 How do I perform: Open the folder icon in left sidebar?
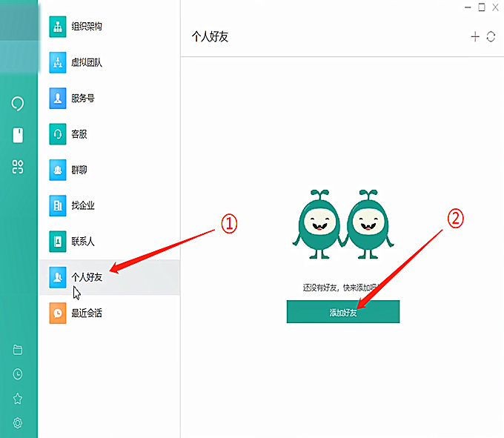(x=18, y=350)
